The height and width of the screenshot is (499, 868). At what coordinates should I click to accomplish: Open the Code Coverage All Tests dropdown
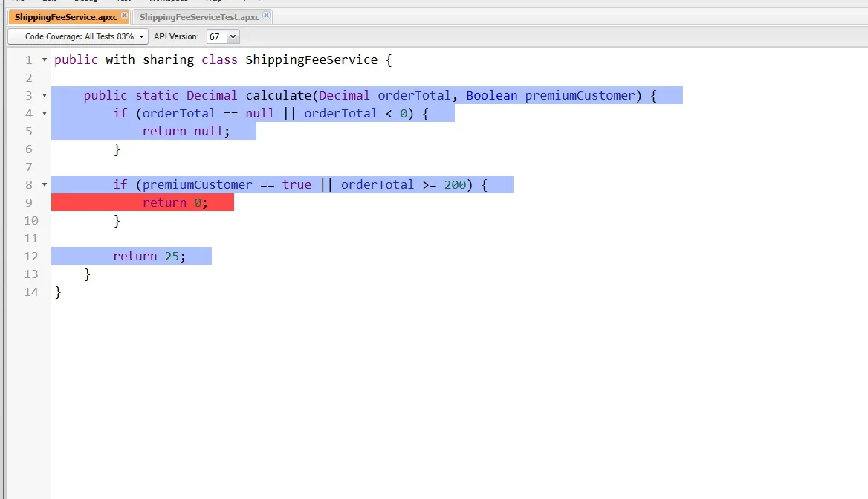tap(79, 36)
